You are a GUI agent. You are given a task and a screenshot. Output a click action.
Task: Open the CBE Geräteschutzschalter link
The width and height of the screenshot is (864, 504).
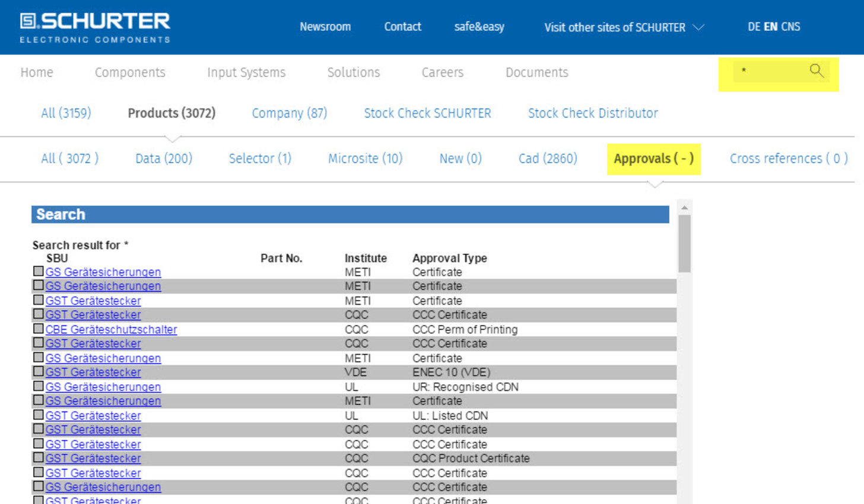pyautogui.click(x=112, y=329)
